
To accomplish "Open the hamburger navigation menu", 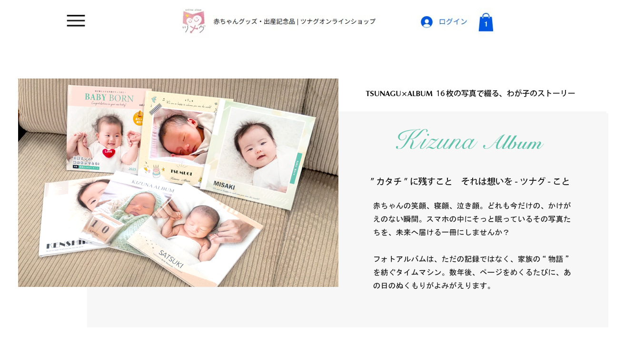I will pos(76,20).
